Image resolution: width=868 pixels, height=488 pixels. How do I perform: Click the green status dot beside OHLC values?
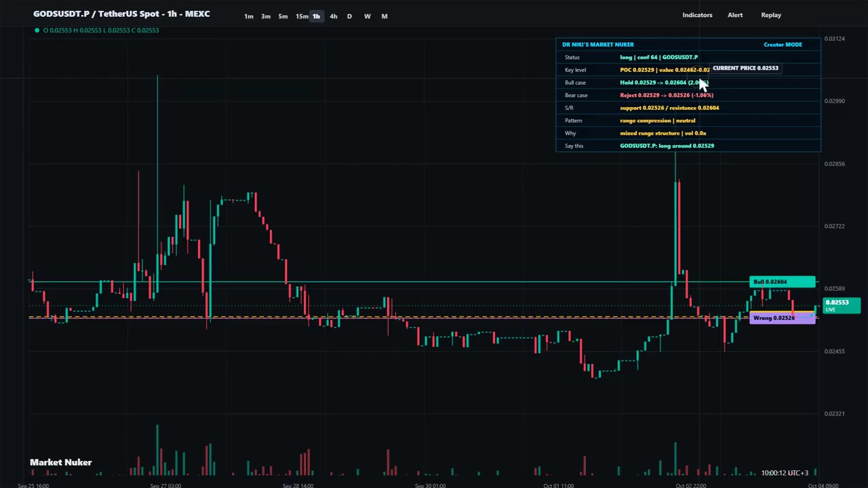[37, 30]
